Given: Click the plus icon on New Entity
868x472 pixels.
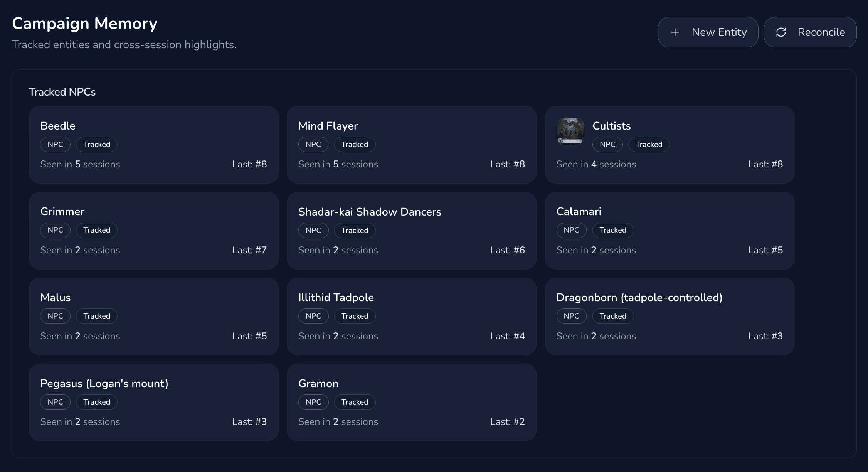Looking at the screenshot, I should [x=675, y=32].
